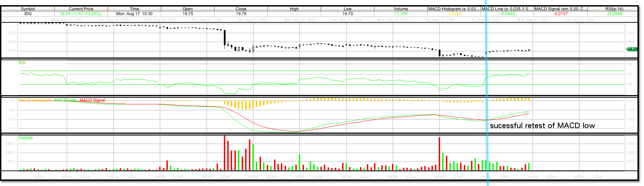The width and height of the screenshot is (644, 186).
Task: Click the green RSI panel label
Action: (22, 63)
